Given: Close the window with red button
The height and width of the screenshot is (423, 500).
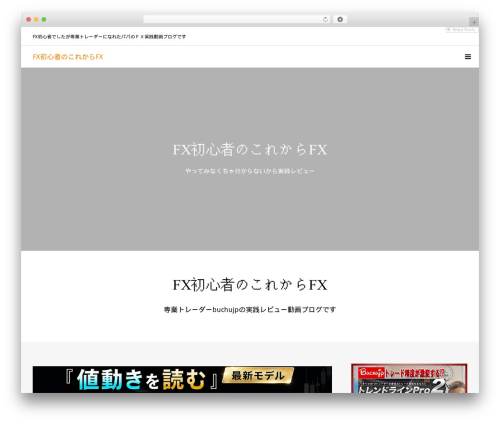Looking at the screenshot, I should (29, 20).
